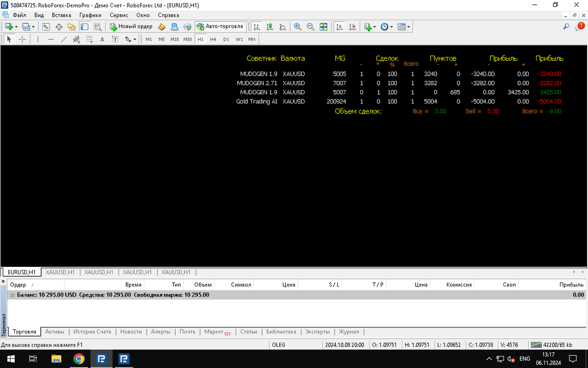The image size is (588, 368).
Task: Select the horizontal line tool
Action: 51,39
